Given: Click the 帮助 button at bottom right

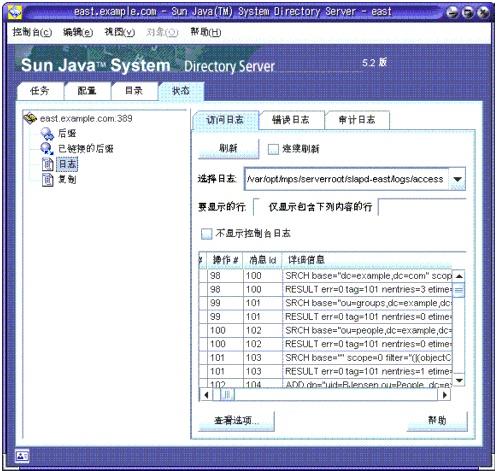Looking at the screenshot, I should pos(437,421).
